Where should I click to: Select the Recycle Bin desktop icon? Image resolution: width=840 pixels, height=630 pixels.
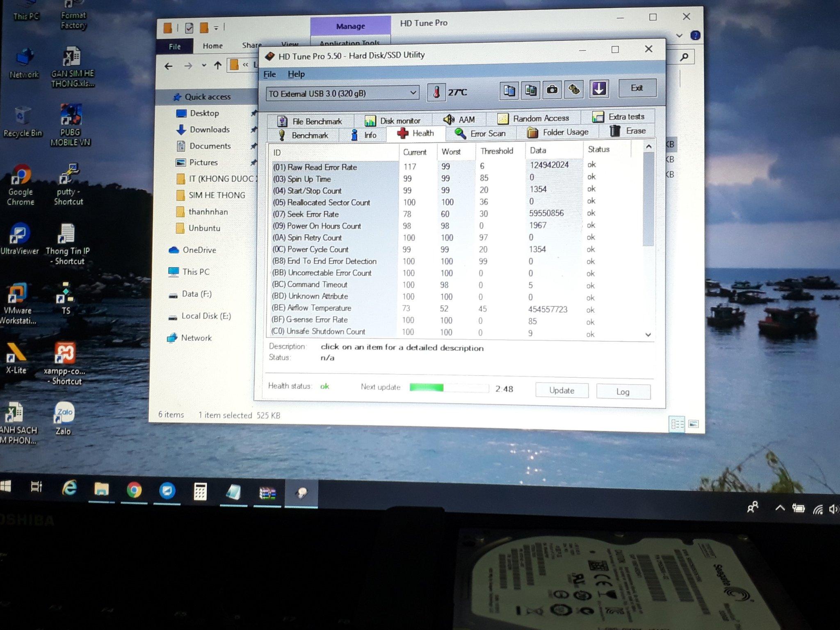pyautogui.click(x=23, y=121)
